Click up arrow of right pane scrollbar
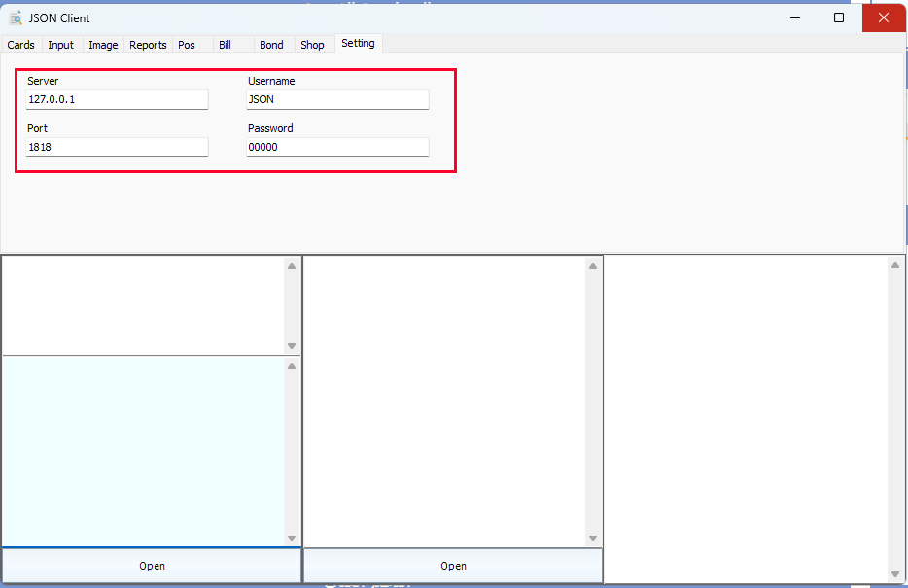This screenshot has height=588, width=908. pyautogui.click(x=895, y=265)
